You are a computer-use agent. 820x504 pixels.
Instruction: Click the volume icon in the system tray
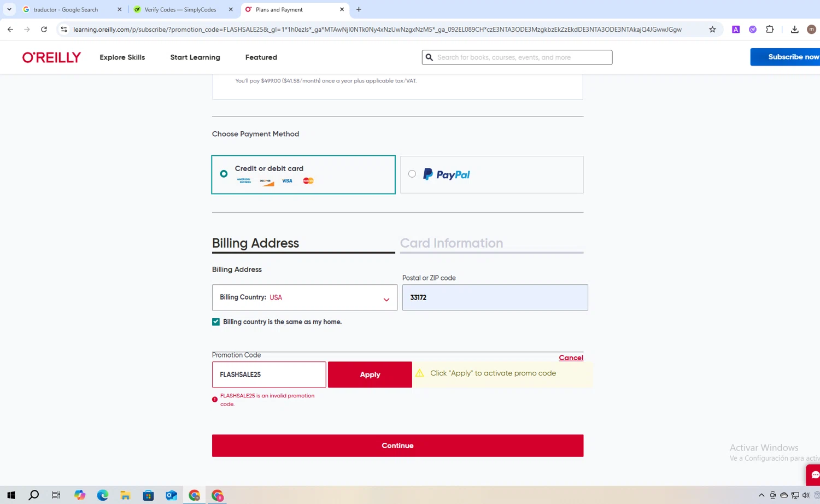coord(806,495)
